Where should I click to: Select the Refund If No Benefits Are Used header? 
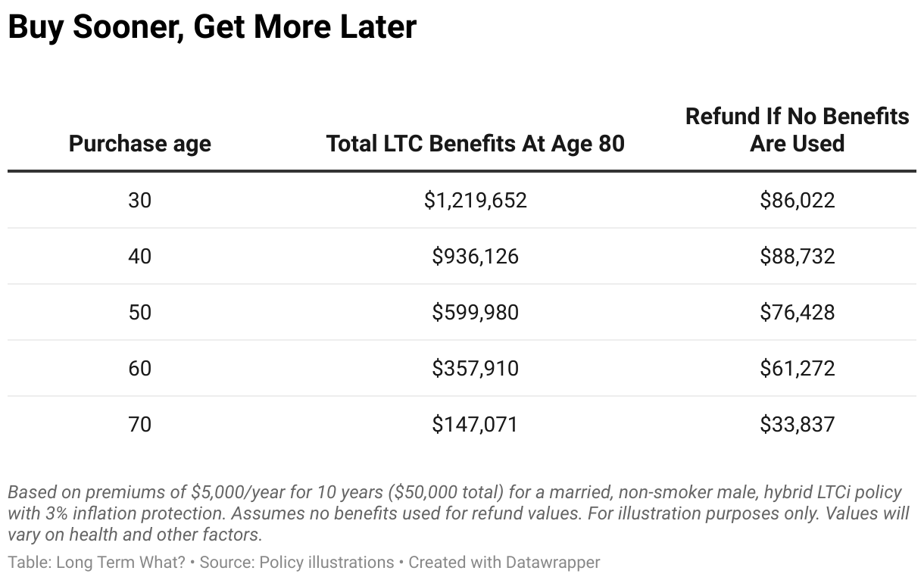tap(797, 129)
